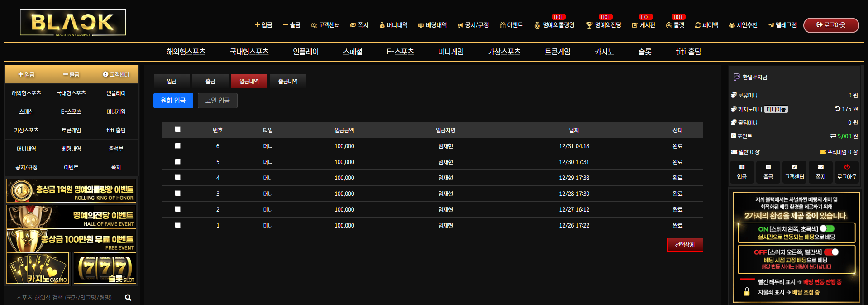Click the point exchange arrows icon
This screenshot has width=868, height=305.
pos(833,136)
